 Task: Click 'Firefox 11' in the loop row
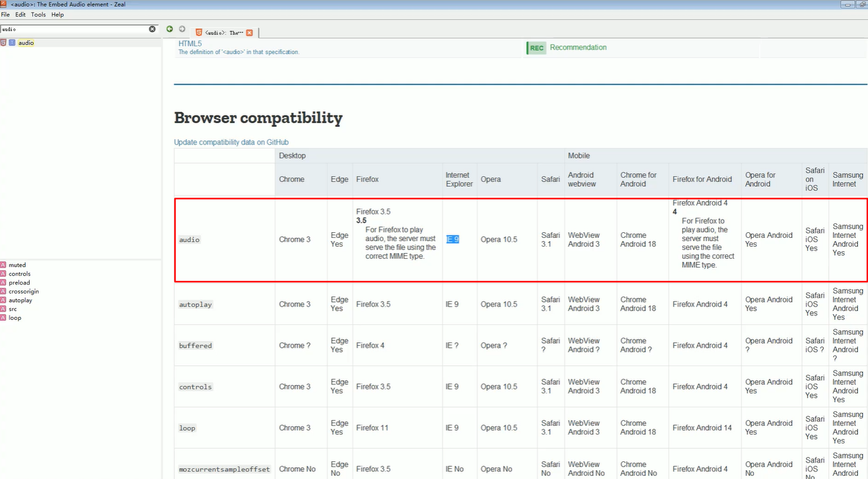click(x=372, y=428)
